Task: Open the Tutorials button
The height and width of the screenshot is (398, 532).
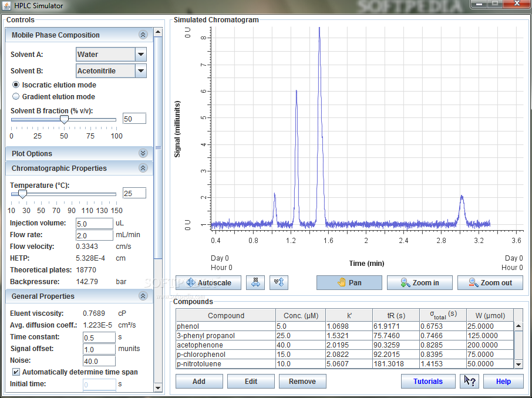Action: tap(428, 382)
